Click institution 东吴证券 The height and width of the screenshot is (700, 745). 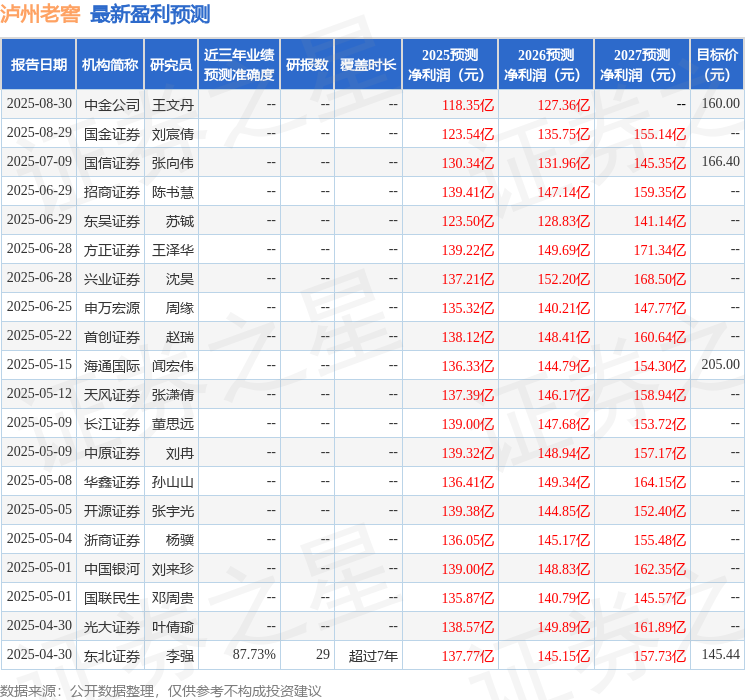coord(112,221)
